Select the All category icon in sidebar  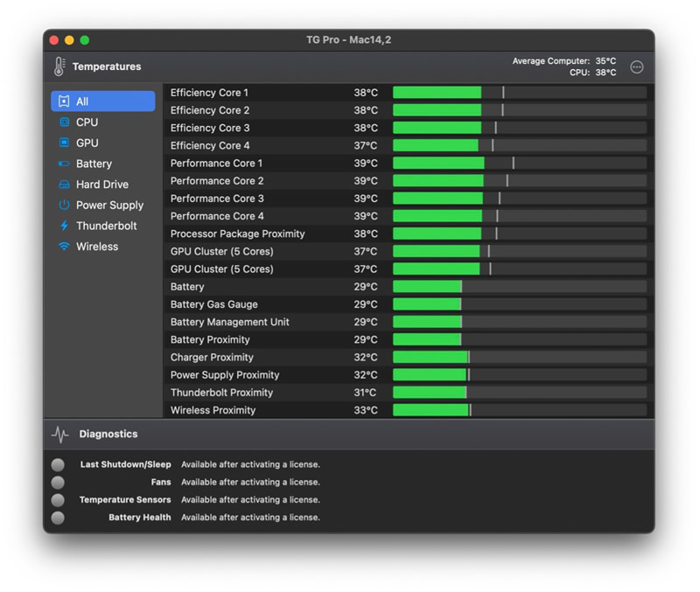[x=64, y=101]
